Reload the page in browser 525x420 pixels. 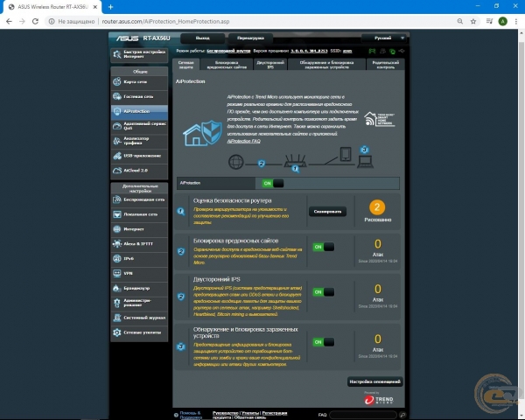pos(35,21)
